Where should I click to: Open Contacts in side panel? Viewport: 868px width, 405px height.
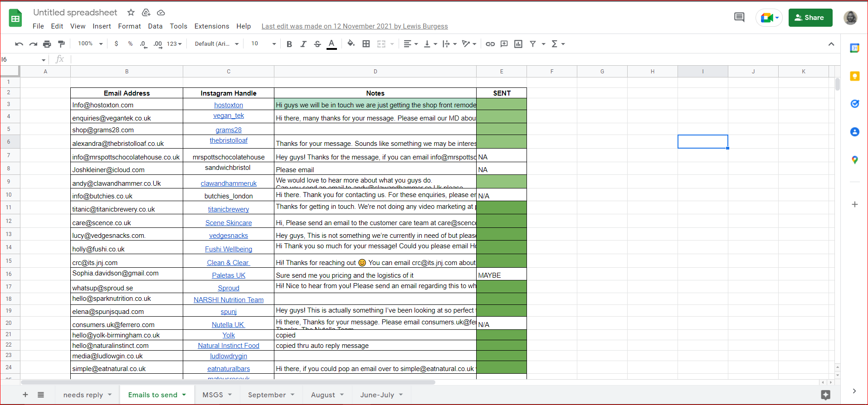click(x=854, y=132)
